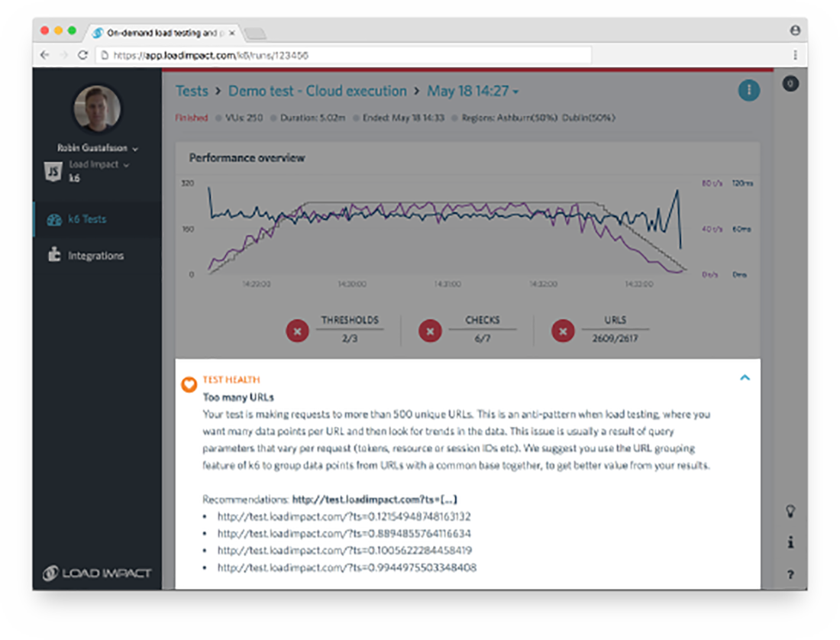Image resolution: width=840 pixels, height=640 pixels.
Task: Open a new browser tab
Action: click(256, 34)
